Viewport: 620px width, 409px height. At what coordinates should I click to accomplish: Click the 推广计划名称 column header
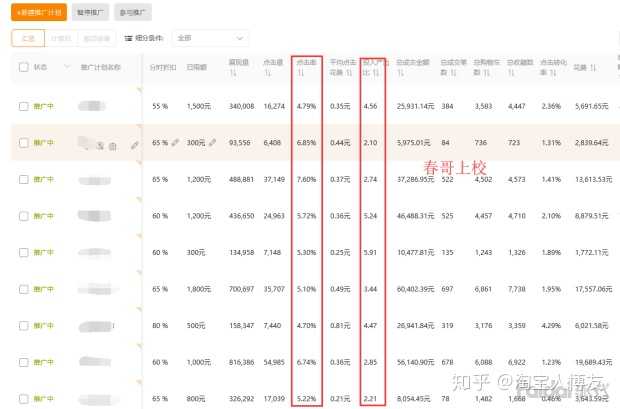[100, 67]
